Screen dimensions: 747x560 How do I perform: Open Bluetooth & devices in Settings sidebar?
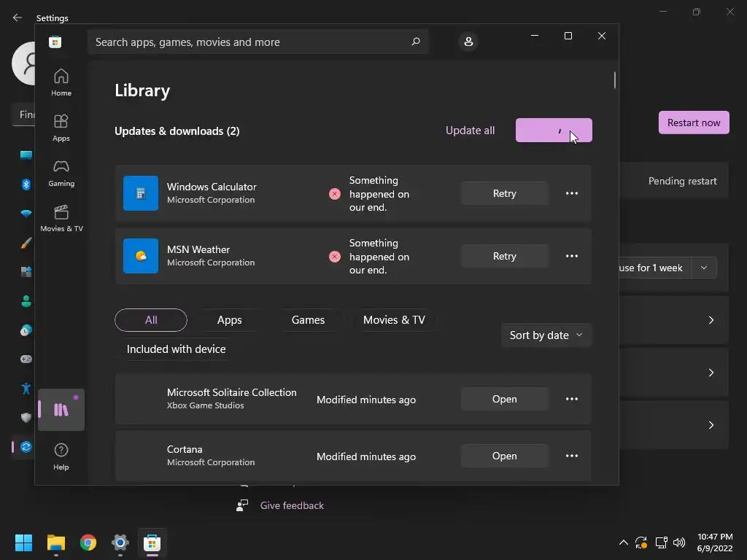coord(26,184)
